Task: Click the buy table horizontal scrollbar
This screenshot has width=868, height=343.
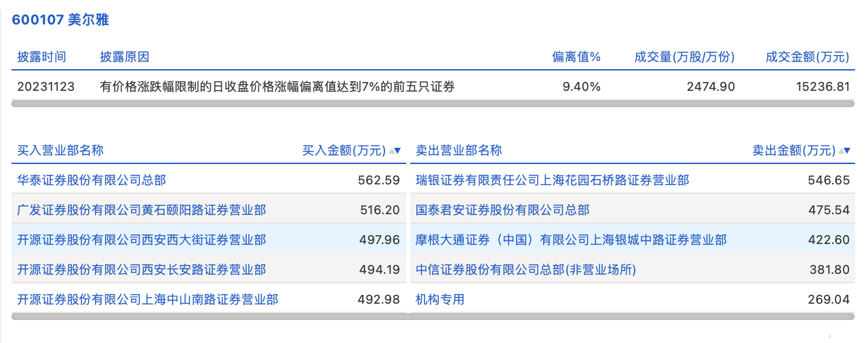Action: (x=209, y=316)
